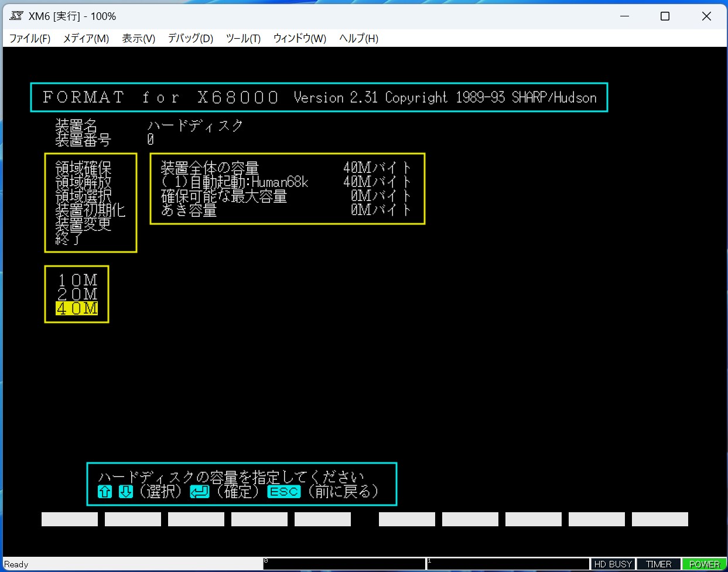Choose 装置変更 in the format menu
The image size is (728, 572).
pos(84,224)
